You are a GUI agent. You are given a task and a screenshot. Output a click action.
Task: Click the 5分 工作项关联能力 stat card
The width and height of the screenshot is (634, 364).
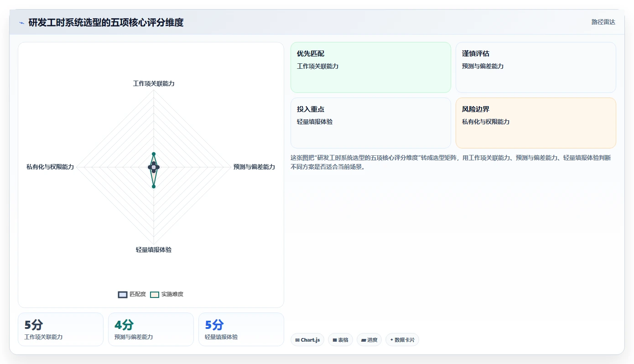(x=61, y=329)
